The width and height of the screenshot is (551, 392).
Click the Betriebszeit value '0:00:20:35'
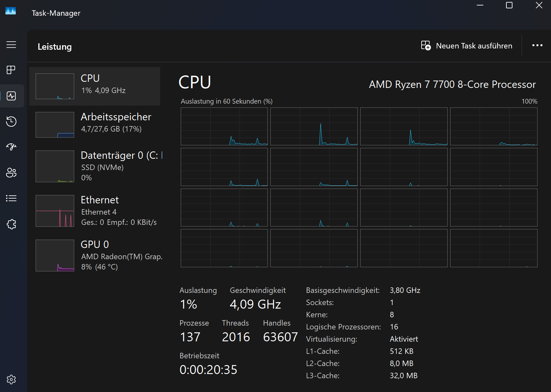point(208,370)
